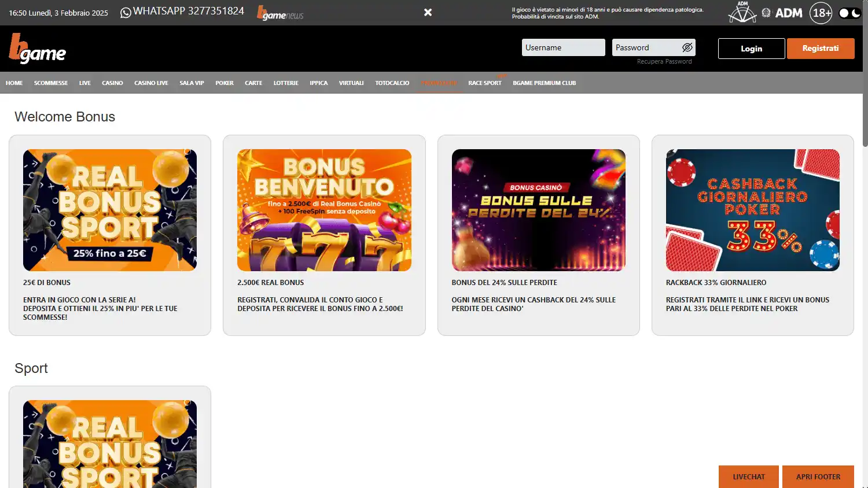Click the poker 33% losses description
The image size is (868, 488).
[x=748, y=304]
